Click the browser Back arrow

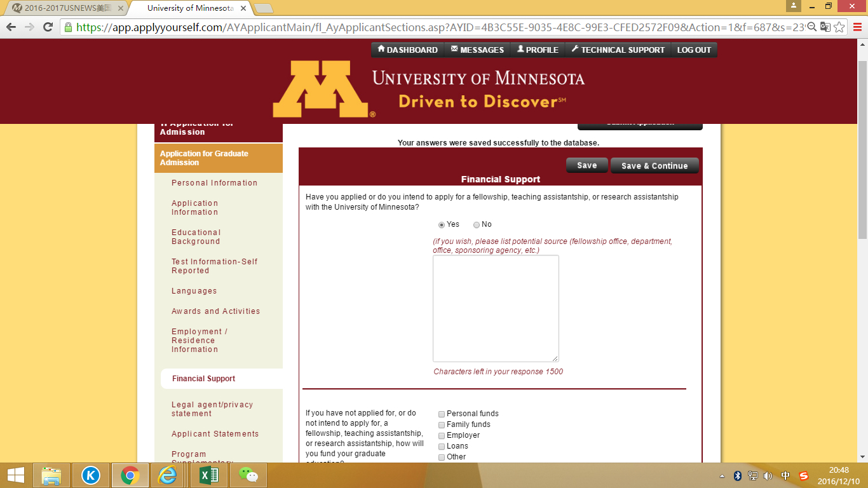point(11,27)
